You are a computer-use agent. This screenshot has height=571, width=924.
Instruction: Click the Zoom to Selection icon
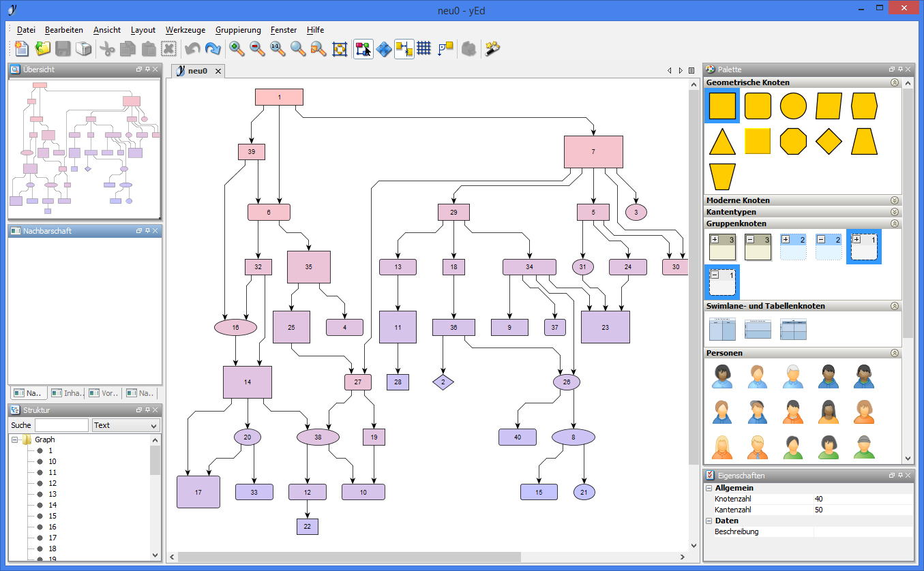(318, 48)
